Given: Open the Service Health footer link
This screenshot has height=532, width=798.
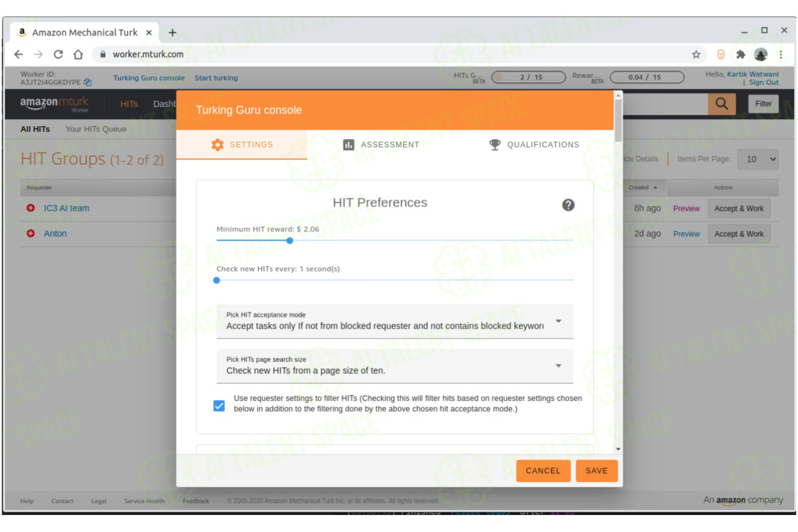Looking at the screenshot, I should [145, 501].
